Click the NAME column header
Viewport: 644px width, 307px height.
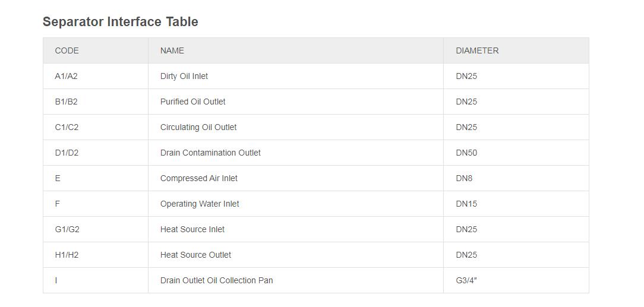tap(172, 50)
